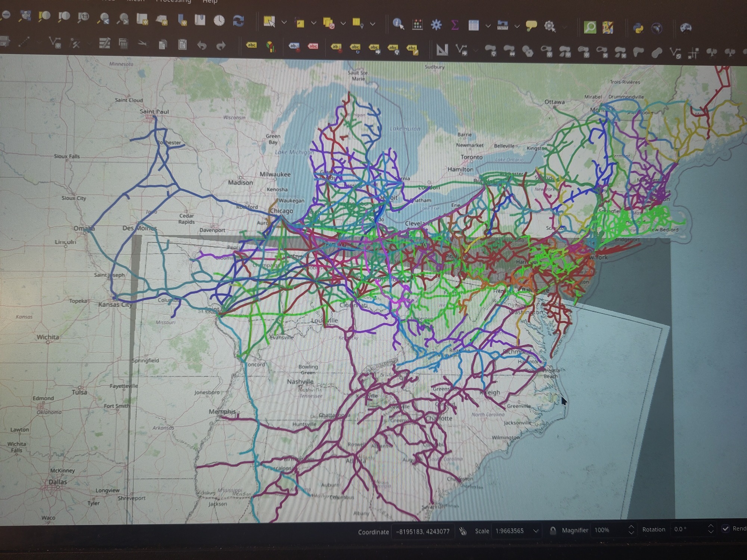Toggle the Render checkbox

pyautogui.click(x=725, y=528)
